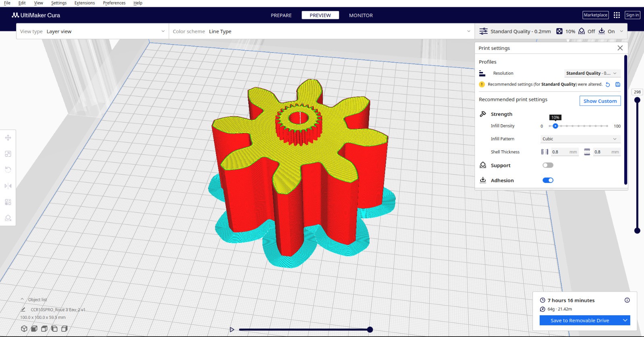Select the Scale tool in left toolbar

pyautogui.click(x=8, y=154)
